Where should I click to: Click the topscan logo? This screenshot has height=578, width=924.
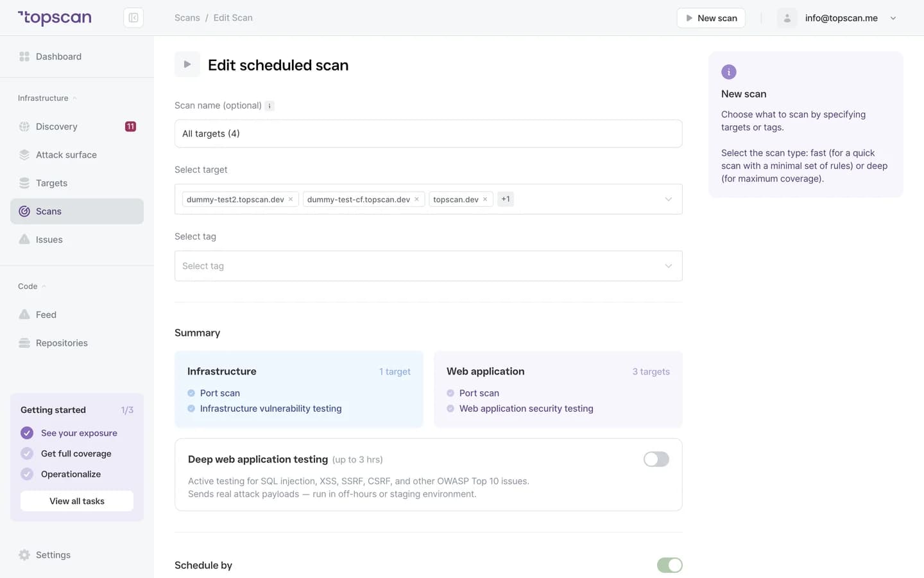pyautogui.click(x=55, y=18)
